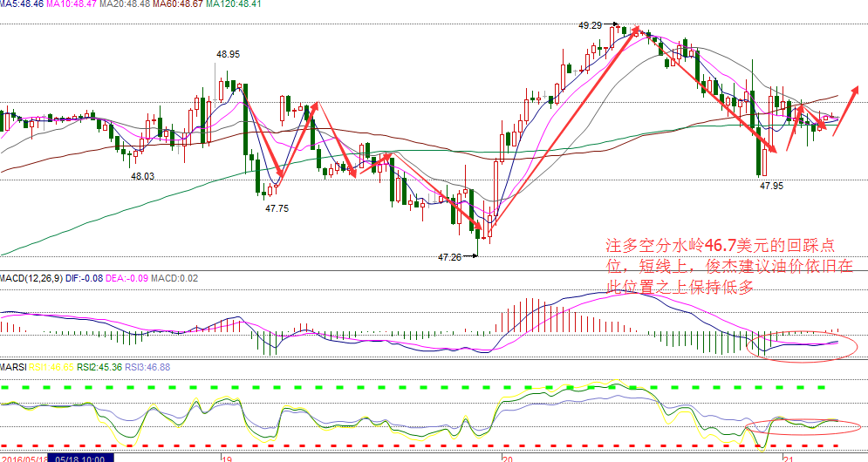Select the DEA:-0.09 value label
Screen dimensions: 868x462
coord(126,278)
